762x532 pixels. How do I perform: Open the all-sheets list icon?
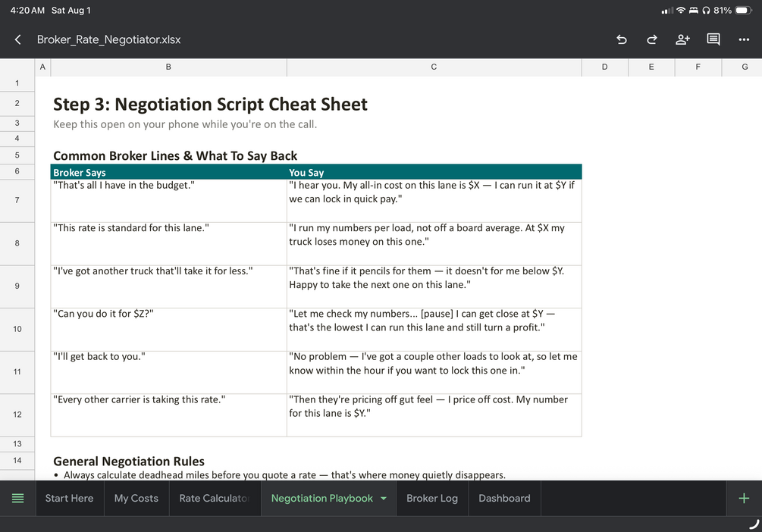pos(17,498)
